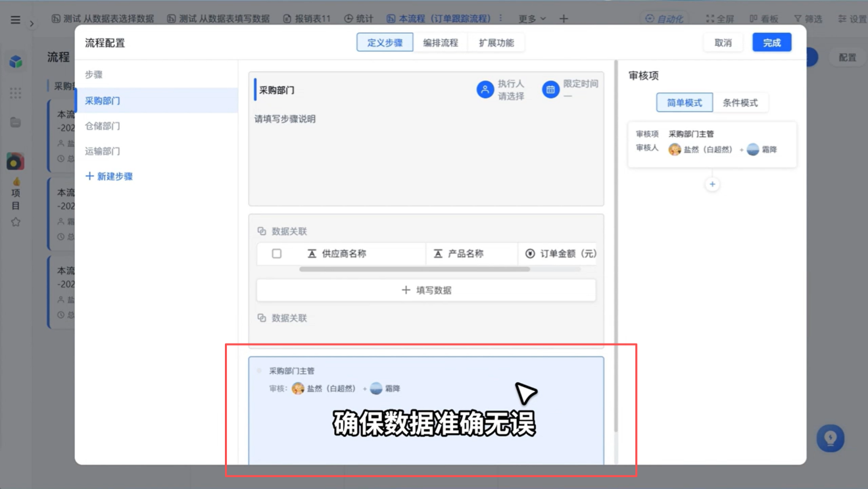868x489 pixels.
Task: Select 条件模式 review mode
Action: coord(740,103)
